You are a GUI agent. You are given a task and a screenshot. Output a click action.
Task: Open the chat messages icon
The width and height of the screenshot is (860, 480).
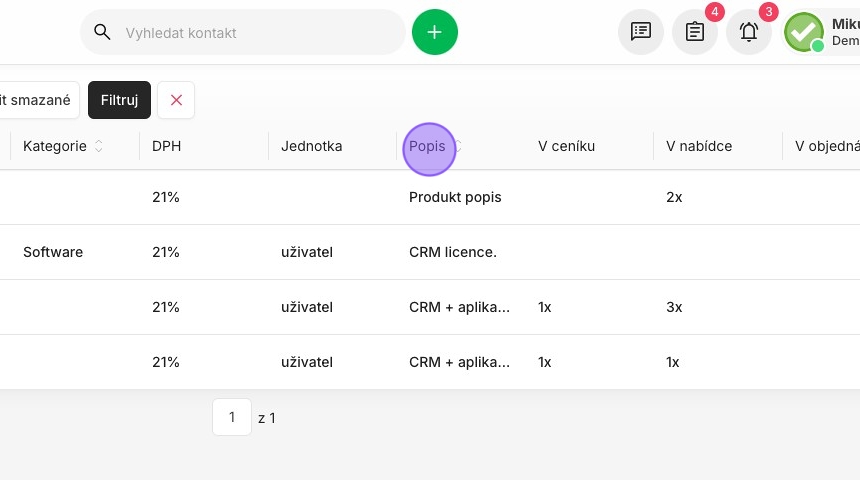click(641, 31)
